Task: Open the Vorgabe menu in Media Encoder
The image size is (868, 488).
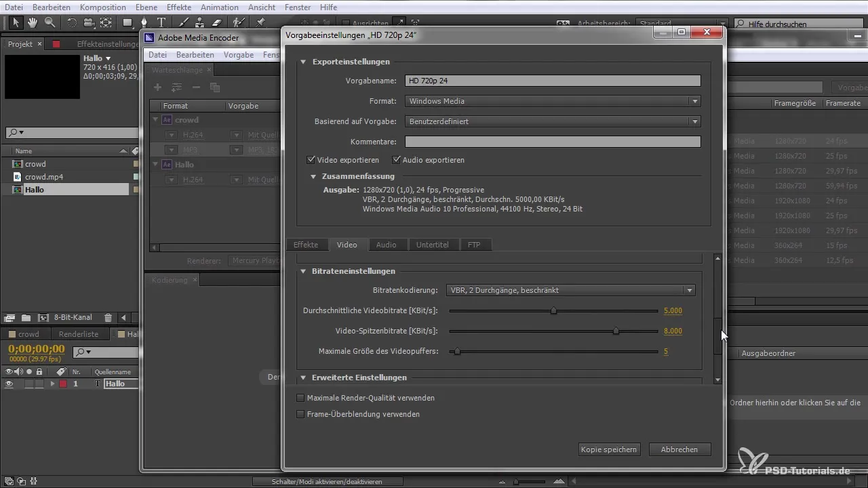Action: [x=240, y=55]
